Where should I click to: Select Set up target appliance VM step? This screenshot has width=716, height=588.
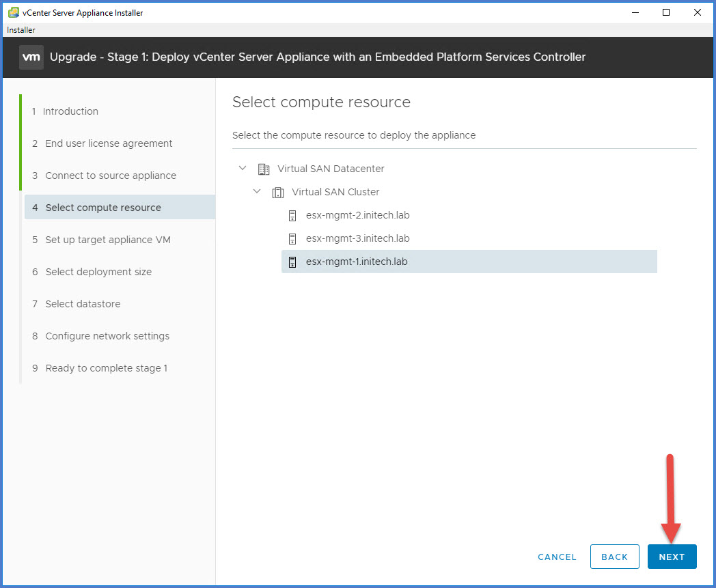pyautogui.click(x=108, y=240)
